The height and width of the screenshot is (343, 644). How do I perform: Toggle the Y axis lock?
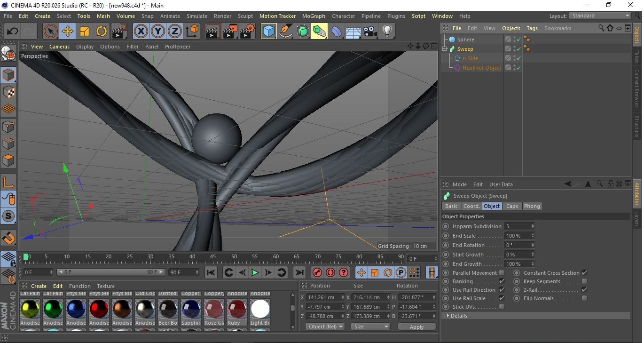click(x=157, y=32)
